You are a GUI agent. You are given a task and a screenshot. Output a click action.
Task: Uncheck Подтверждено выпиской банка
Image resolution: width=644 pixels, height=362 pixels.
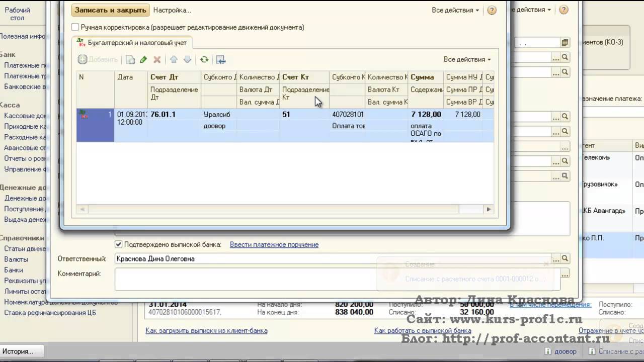point(119,244)
